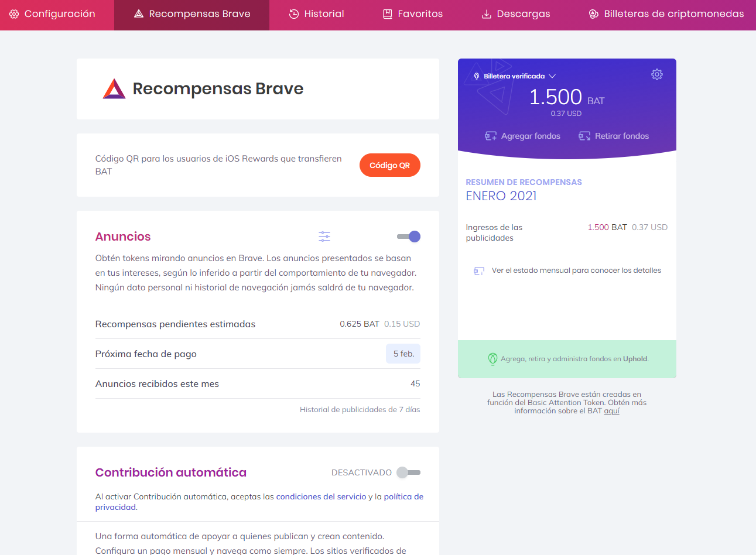
Task: Click the ENERO 2021 summary heading
Action: 501,196
